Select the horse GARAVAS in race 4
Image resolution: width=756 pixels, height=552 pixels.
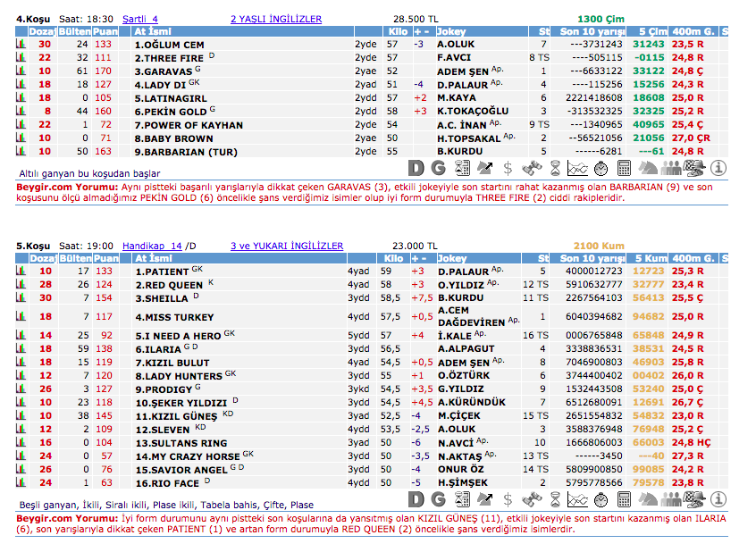(163, 71)
